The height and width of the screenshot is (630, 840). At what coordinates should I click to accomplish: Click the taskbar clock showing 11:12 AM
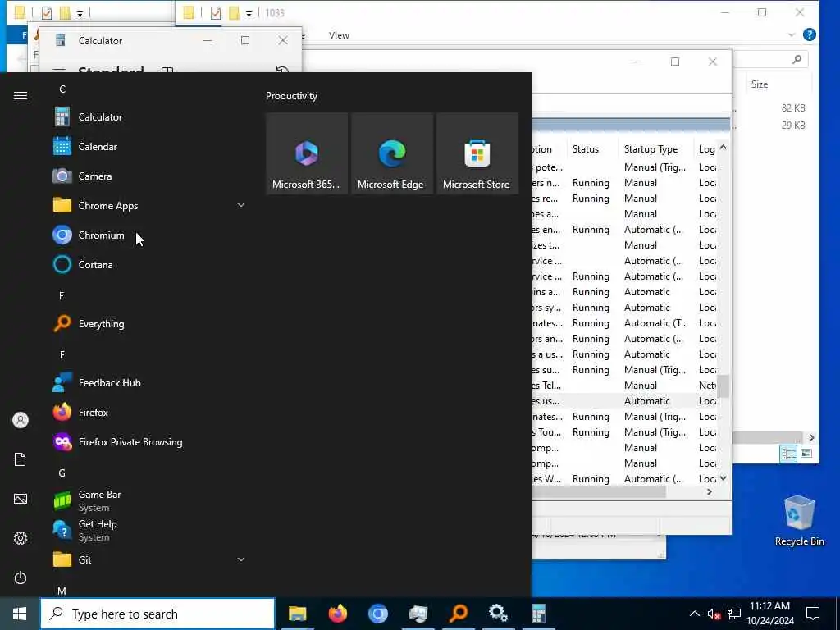pos(769,614)
